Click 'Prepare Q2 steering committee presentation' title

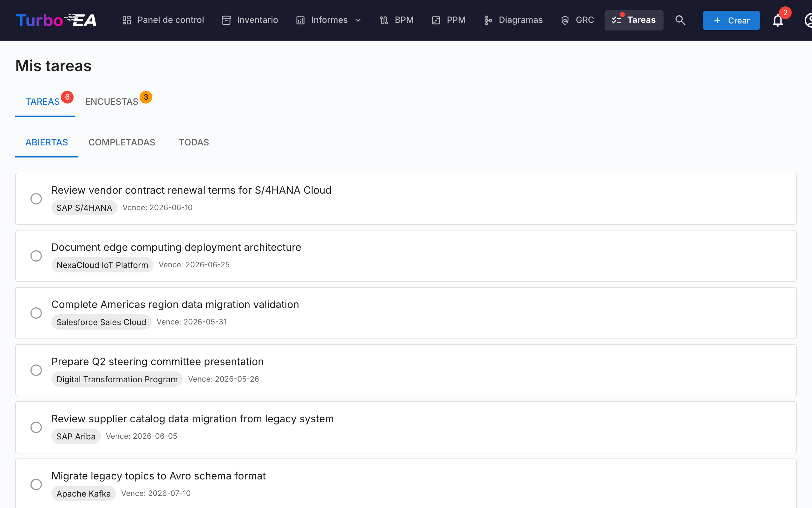pyautogui.click(x=157, y=362)
